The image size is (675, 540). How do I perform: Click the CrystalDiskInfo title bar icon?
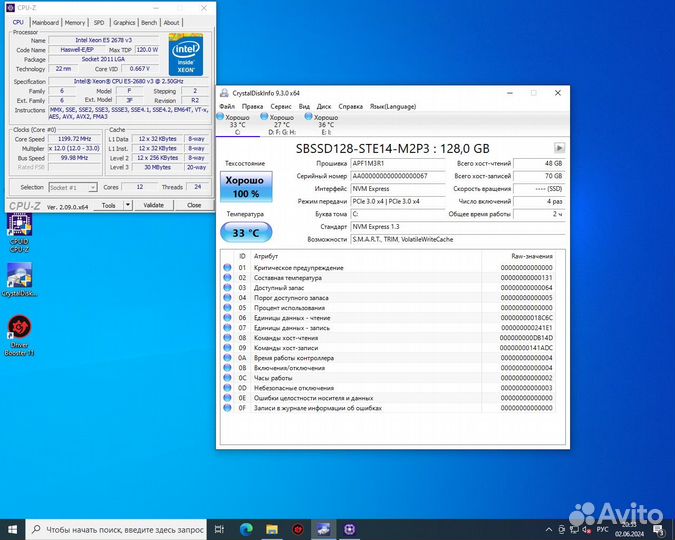coord(224,93)
